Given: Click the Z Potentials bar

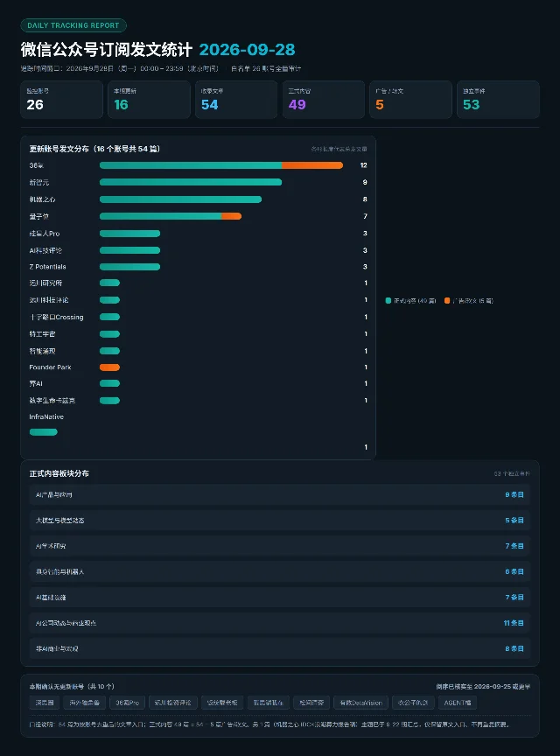Looking at the screenshot, I should 129,267.
